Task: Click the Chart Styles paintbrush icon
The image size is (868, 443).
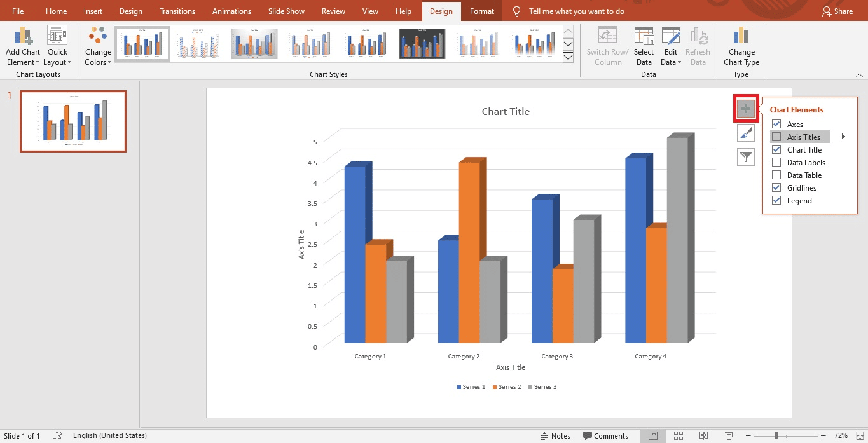Action: (x=745, y=133)
